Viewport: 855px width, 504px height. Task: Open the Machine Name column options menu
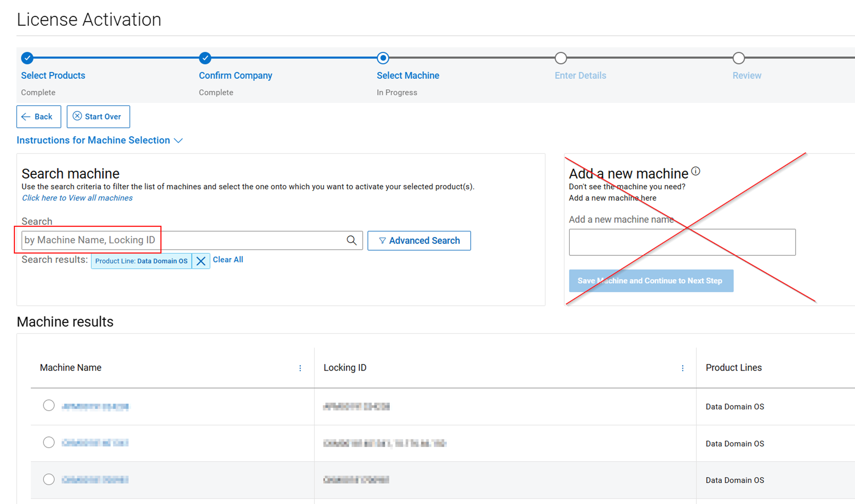pos(300,368)
